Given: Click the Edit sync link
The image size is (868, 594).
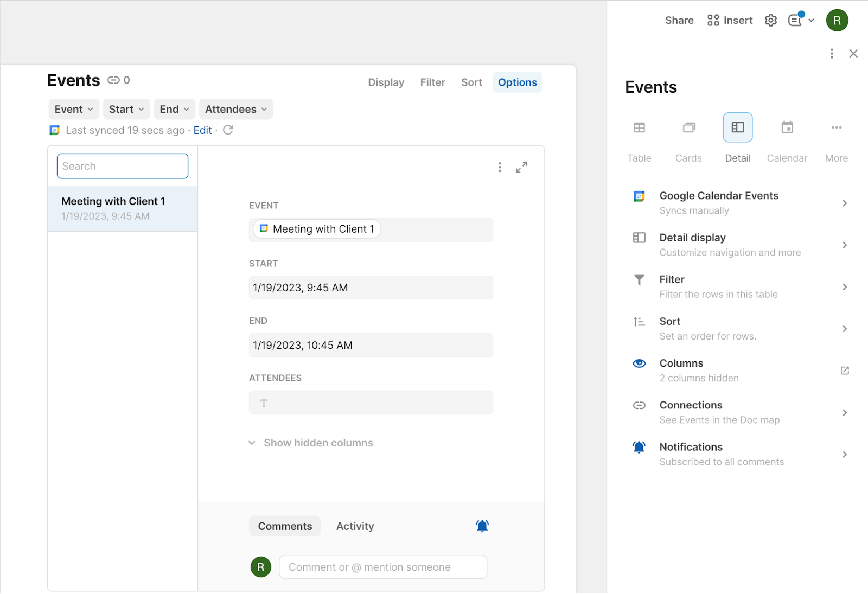Looking at the screenshot, I should click(x=202, y=131).
